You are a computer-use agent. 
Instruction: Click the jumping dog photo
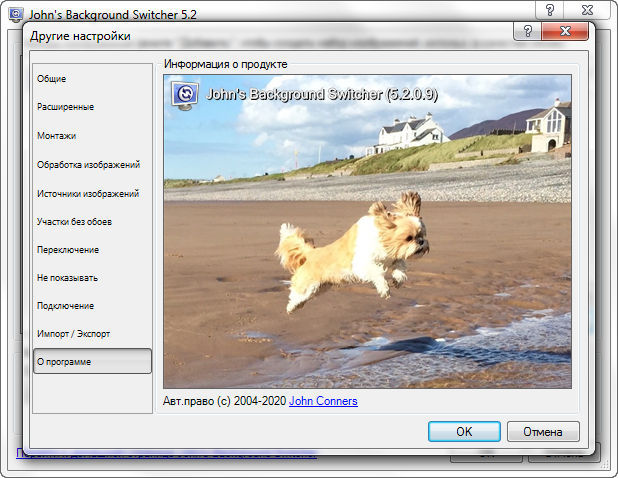pyautogui.click(x=367, y=232)
